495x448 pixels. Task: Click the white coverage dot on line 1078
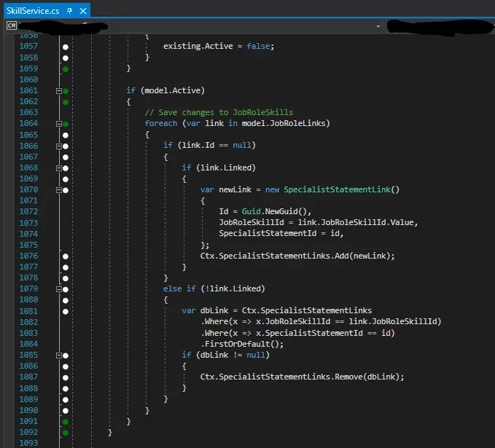pos(66,278)
